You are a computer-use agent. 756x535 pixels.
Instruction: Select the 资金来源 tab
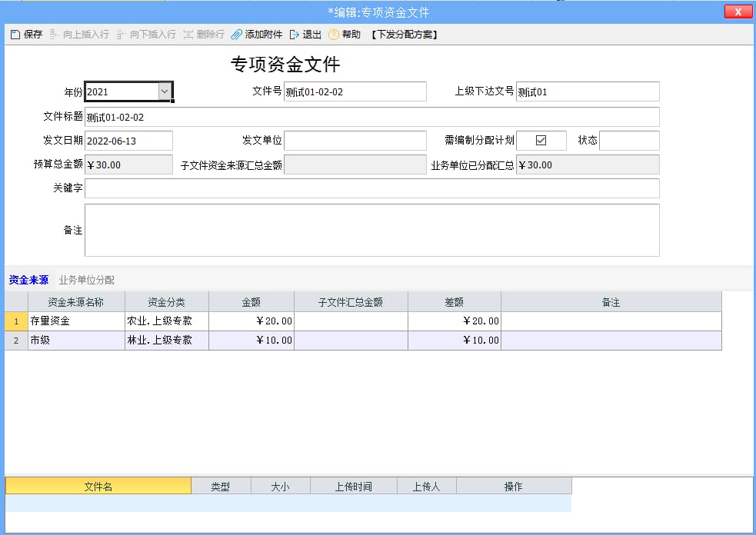click(28, 280)
